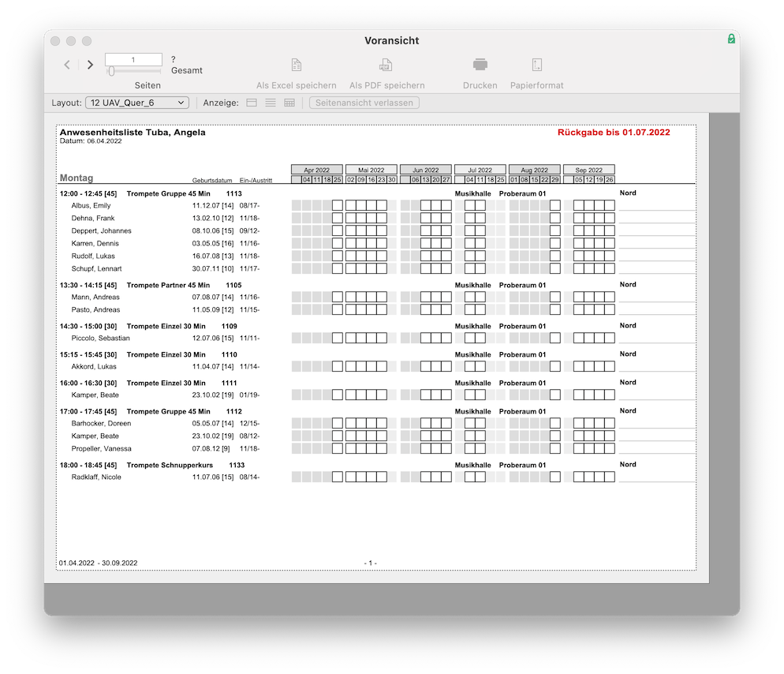
Task: Click the Sep 2022 month header
Action: coord(589,170)
